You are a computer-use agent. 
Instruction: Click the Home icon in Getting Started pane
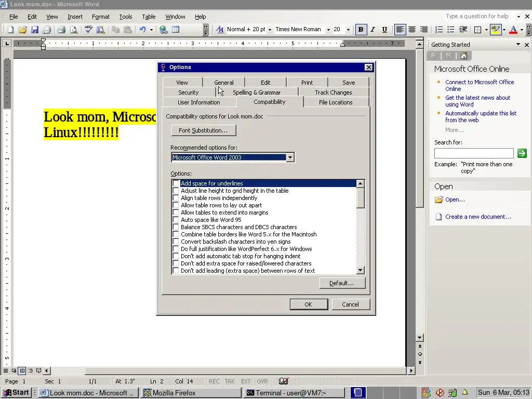(464, 56)
